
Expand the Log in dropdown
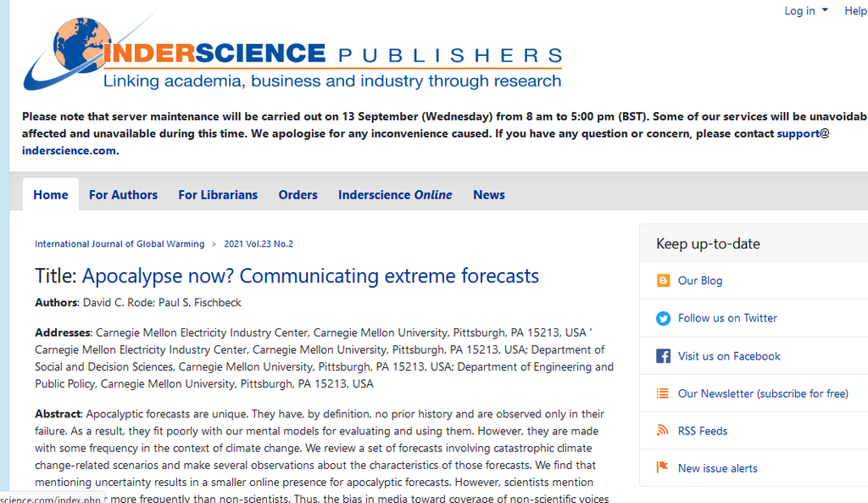805,11
